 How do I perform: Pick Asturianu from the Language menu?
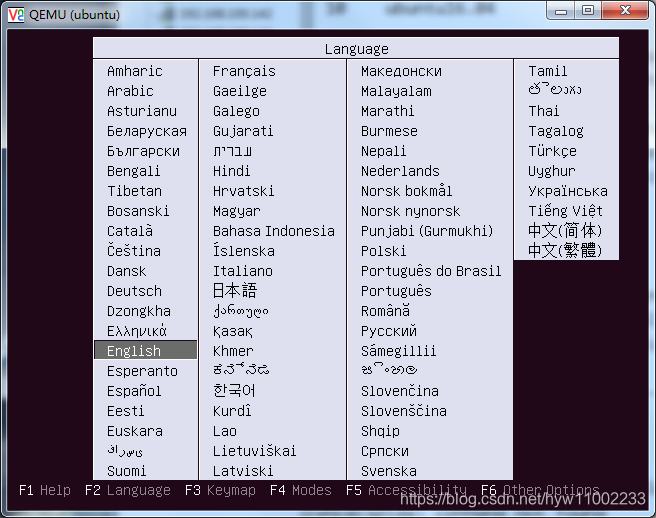(142, 111)
